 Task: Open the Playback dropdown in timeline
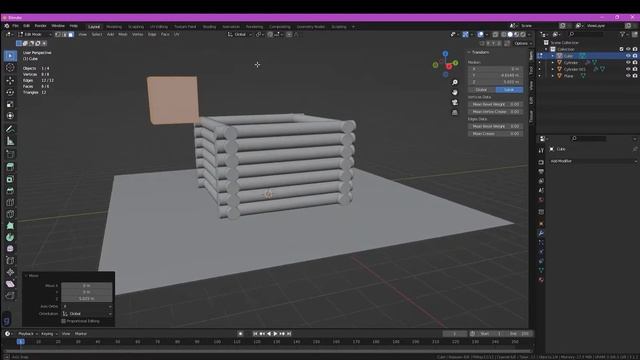coord(28,334)
